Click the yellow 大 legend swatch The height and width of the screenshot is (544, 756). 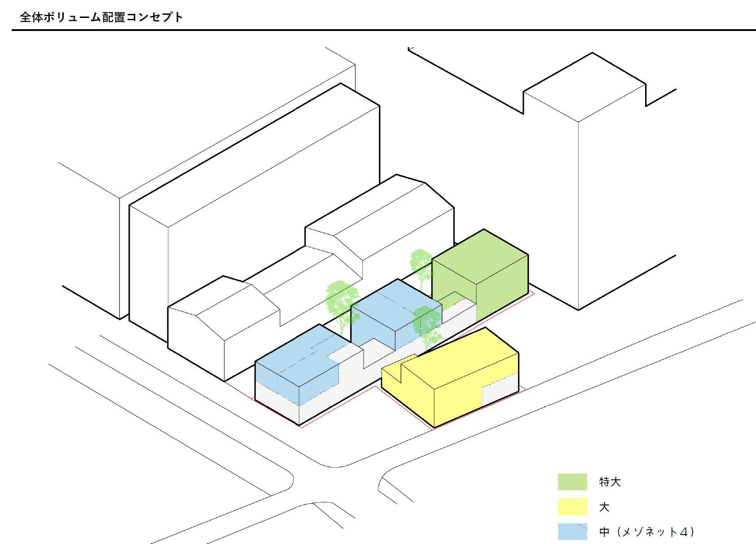pos(572,507)
